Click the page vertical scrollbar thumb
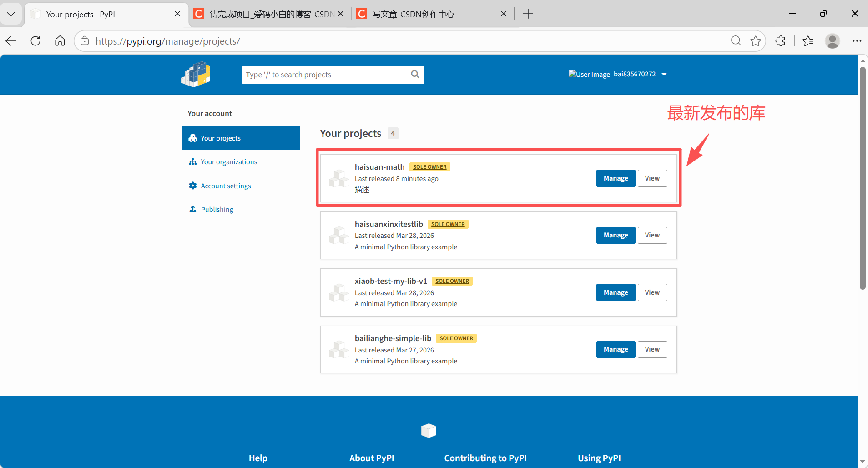Image resolution: width=868 pixels, height=468 pixels. click(x=863, y=177)
